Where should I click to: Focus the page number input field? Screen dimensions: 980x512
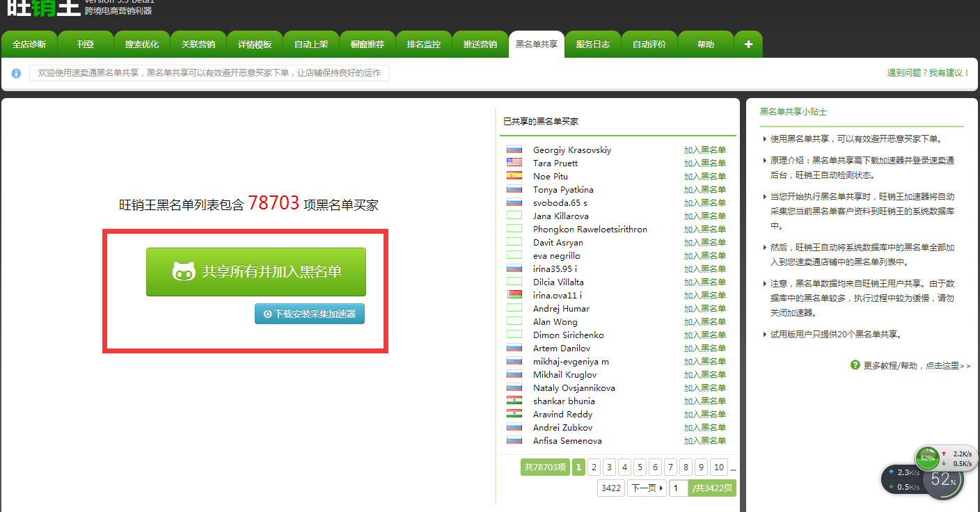tap(679, 488)
